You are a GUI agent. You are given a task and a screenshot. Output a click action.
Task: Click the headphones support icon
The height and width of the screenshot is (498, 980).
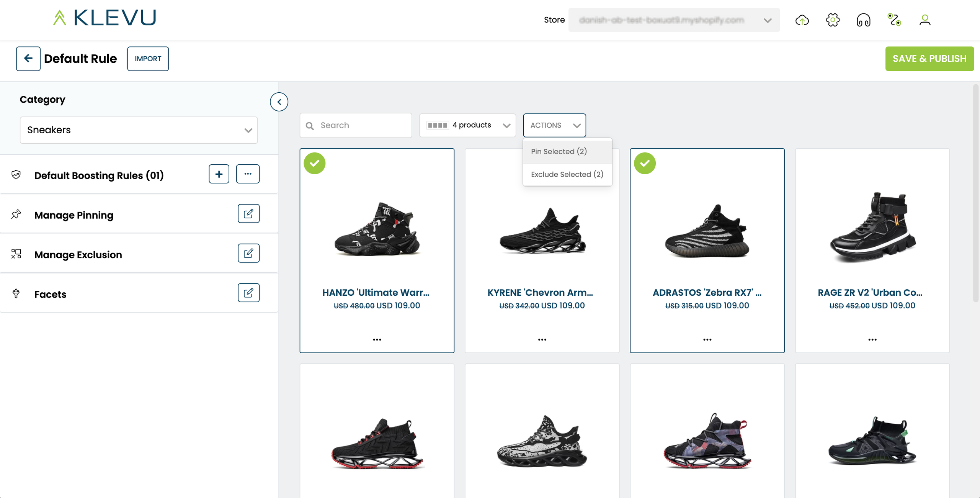click(863, 20)
